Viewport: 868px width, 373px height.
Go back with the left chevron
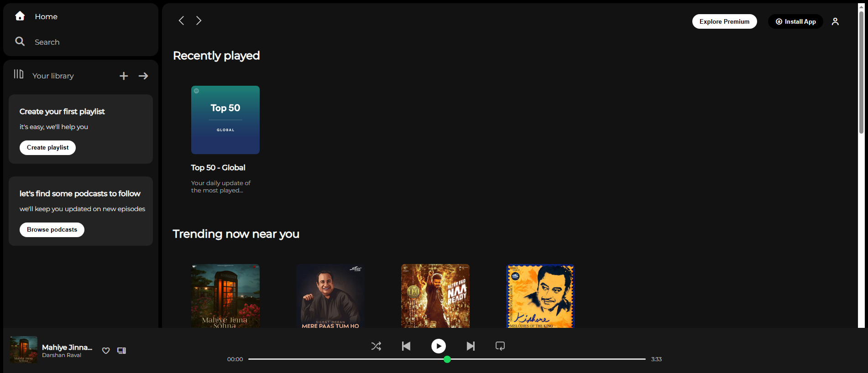(x=181, y=21)
